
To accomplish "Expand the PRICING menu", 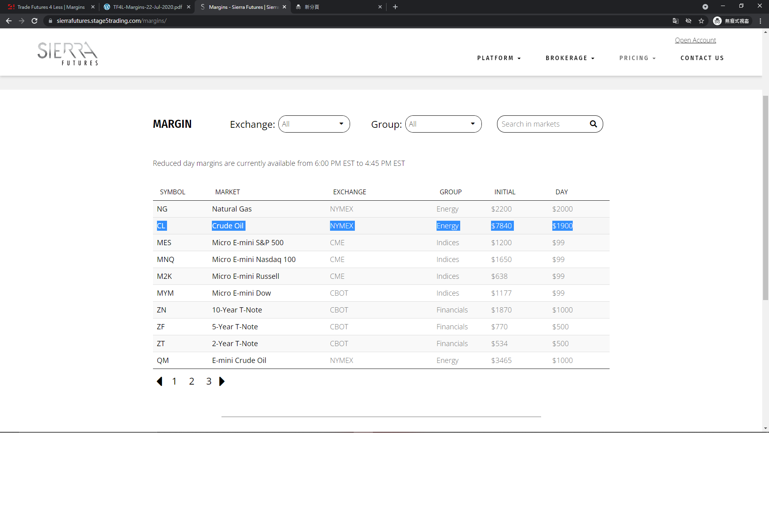I will coord(638,58).
